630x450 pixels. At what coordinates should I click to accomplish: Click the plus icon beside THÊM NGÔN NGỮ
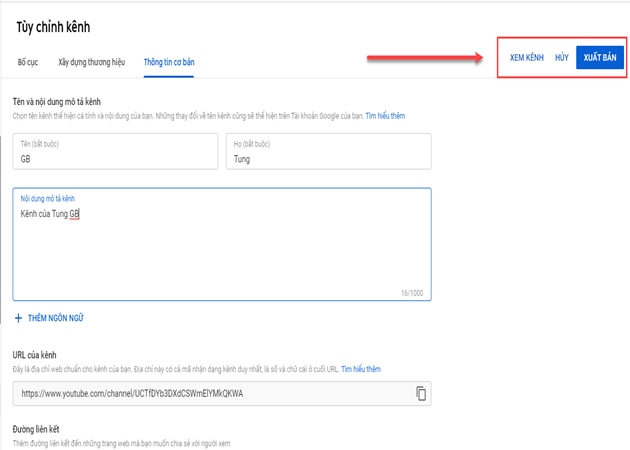point(18,318)
